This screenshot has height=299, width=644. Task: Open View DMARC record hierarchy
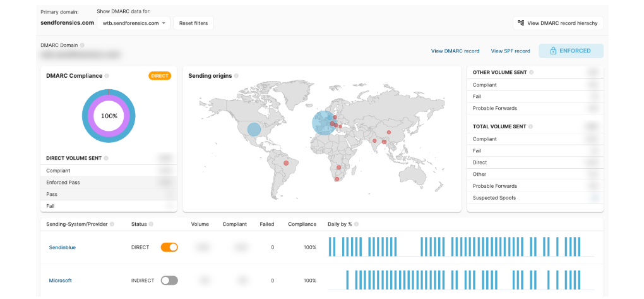pyautogui.click(x=558, y=23)
